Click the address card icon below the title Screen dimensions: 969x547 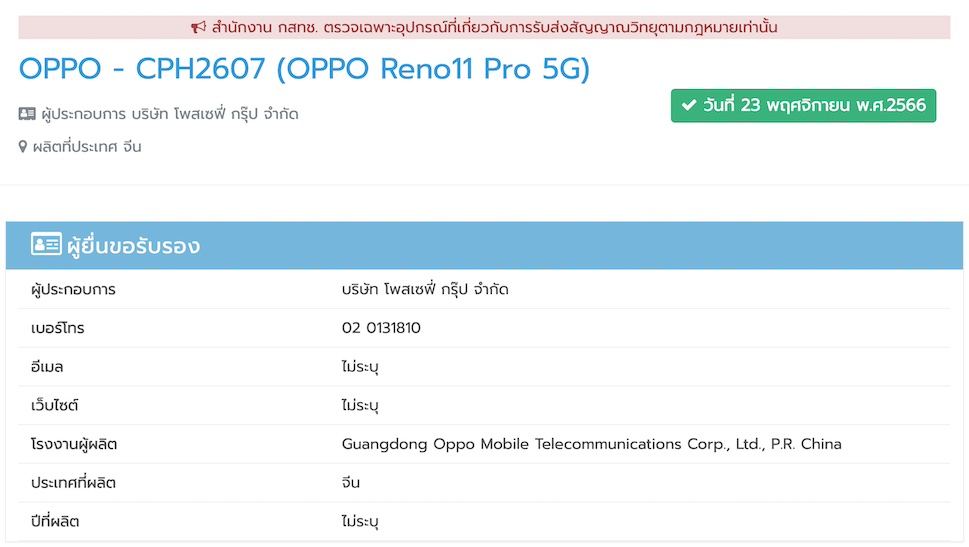point(27,114)
